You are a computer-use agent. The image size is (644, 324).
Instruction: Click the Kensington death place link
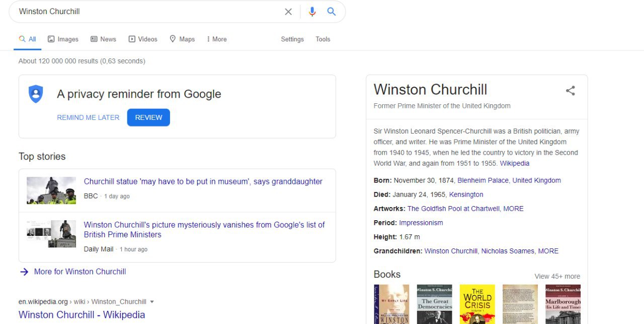(x=466, y=195)
